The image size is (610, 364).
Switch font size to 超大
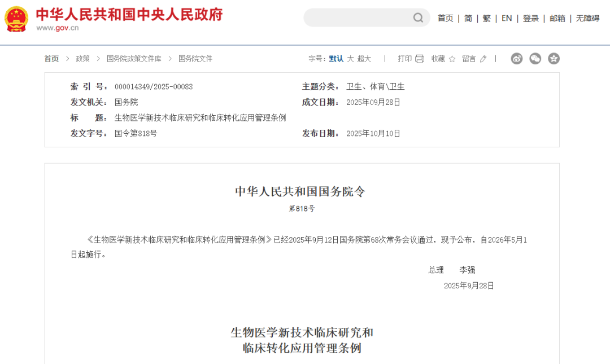pos(365,58)
